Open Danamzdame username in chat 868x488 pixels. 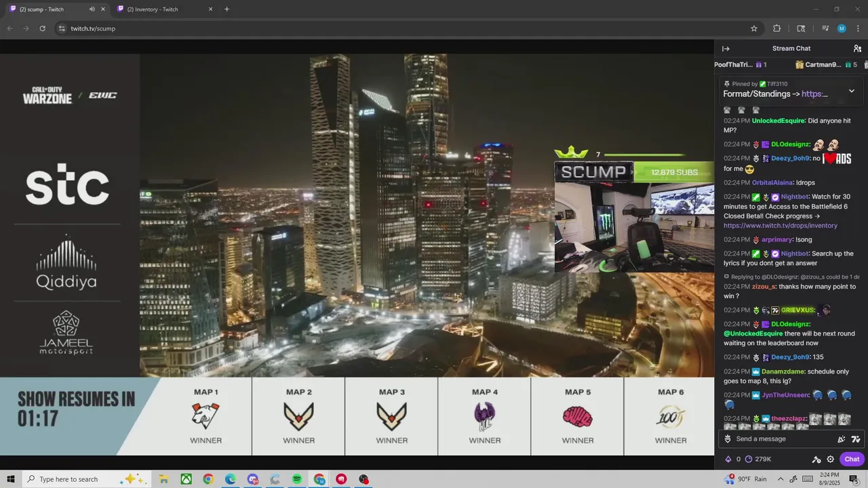pos(783,371)
